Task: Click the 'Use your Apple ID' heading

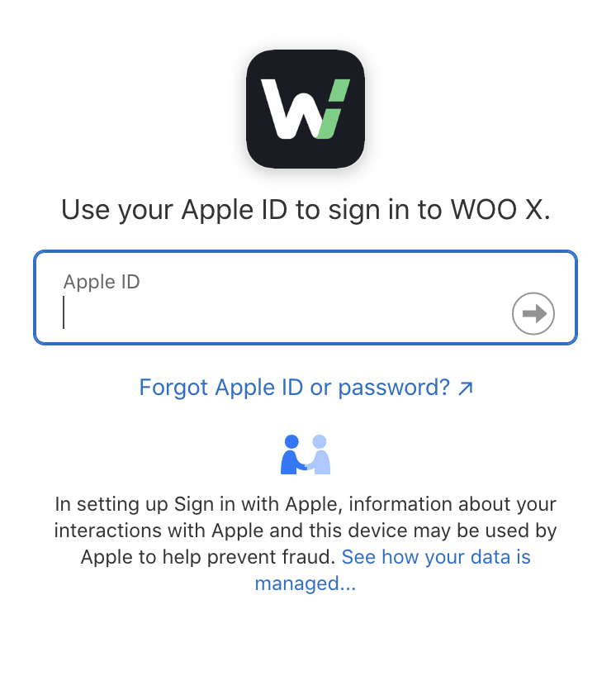Action: click(306, 210)
